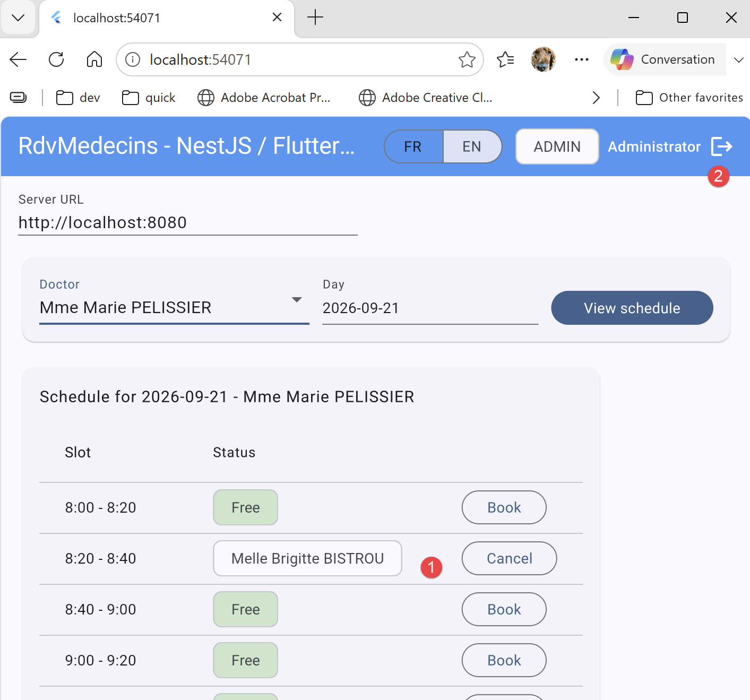Open the Doctor dropdown list
This screenshot has height=700, width=750.
pyautogui.click(x=174, y=307)
